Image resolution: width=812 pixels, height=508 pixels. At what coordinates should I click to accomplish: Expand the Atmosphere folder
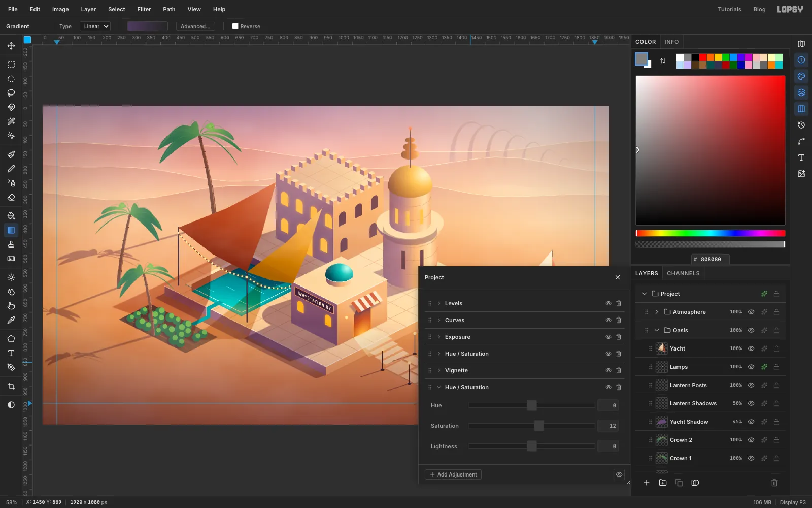tap(657, 312)
